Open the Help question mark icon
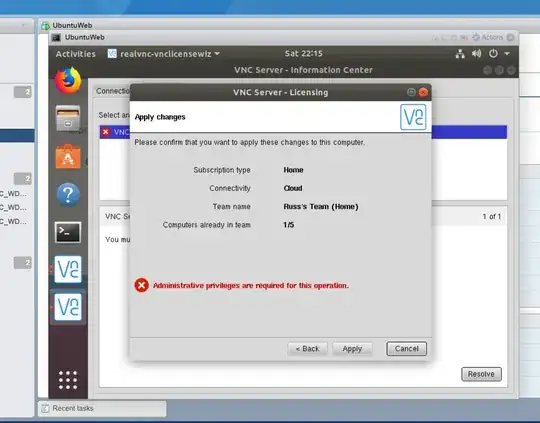The height and width of the screenshot is (423, 540). click(x=68, y=195)
